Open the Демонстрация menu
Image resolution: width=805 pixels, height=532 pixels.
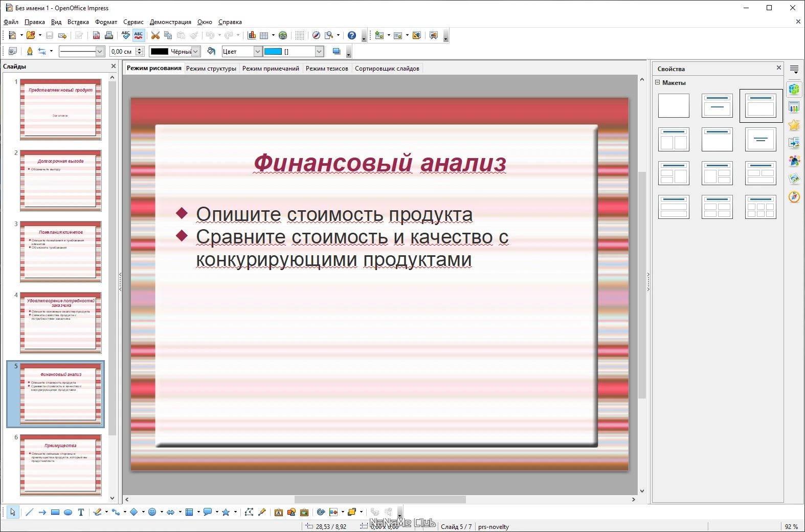pos(170,22)
